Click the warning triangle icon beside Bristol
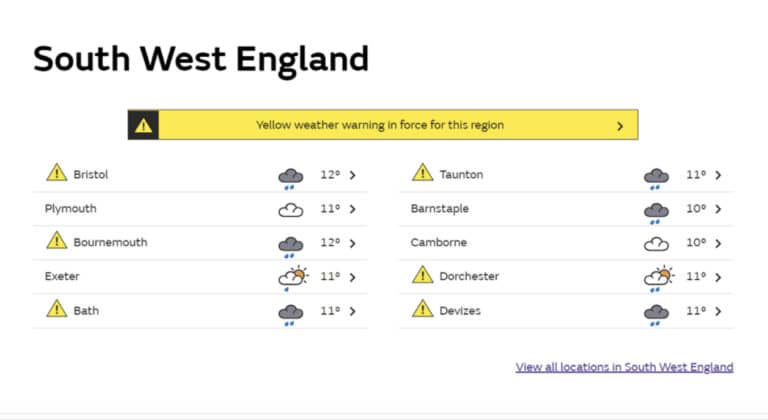The image size is (768, 420). [57, 173]
